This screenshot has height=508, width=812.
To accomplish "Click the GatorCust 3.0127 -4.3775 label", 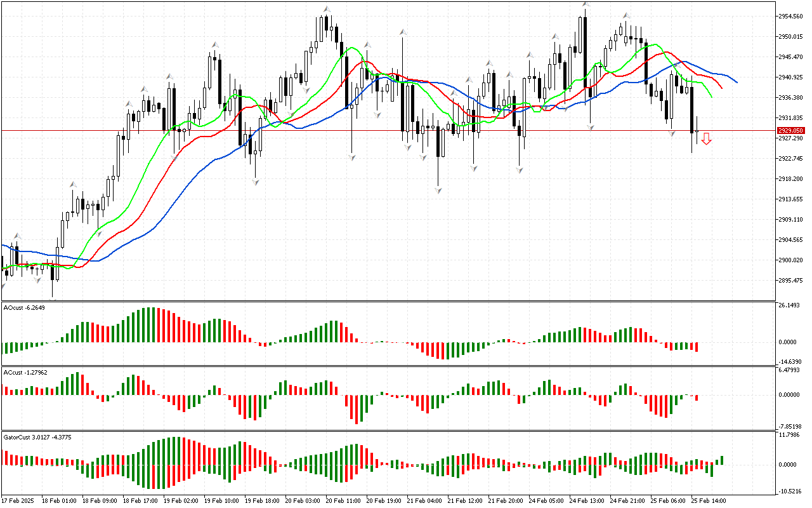I will tap(37, 437).
